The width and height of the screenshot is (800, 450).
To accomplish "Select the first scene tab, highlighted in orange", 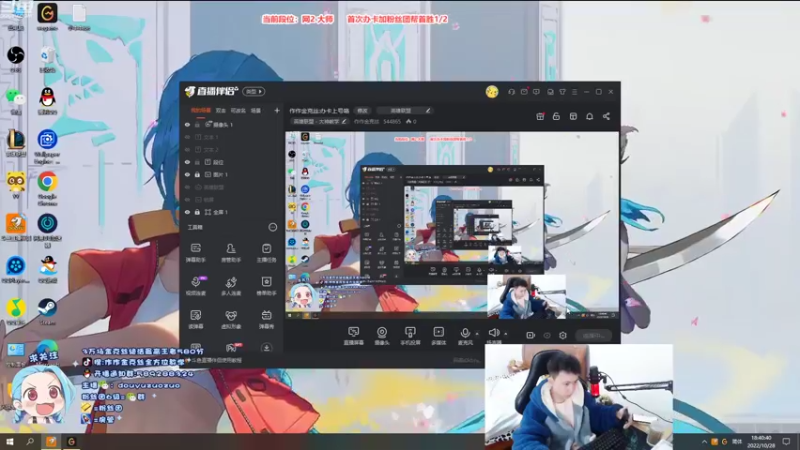I will (x=201, y=110).
